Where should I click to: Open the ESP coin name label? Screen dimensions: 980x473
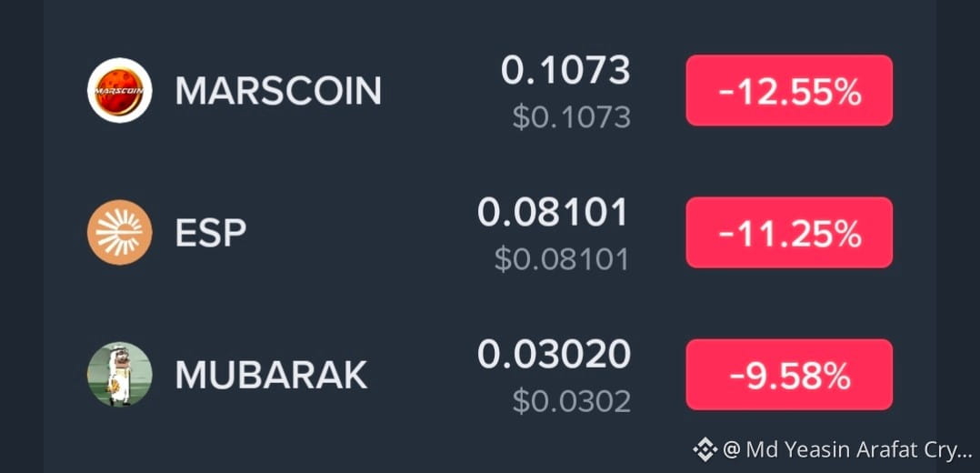(x=211, y=233)
